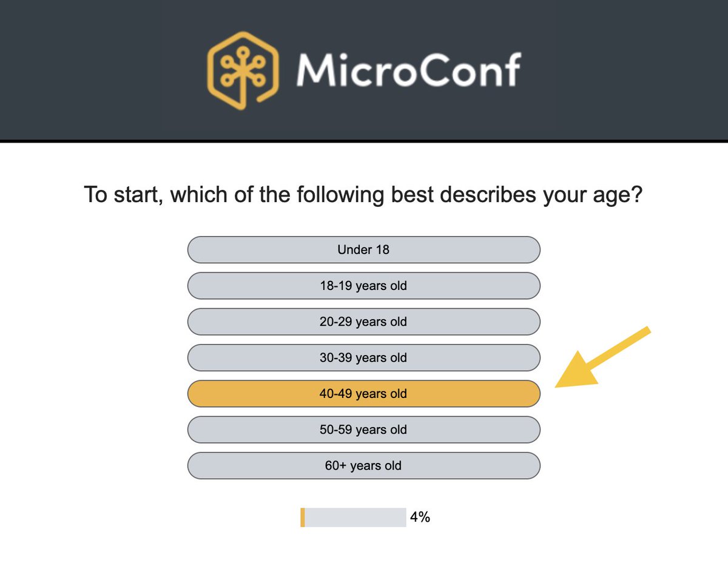The height and width of the screenshot is (563, 728).
Task: Click the MicroConf wordmark text
Action: (408, 69)
